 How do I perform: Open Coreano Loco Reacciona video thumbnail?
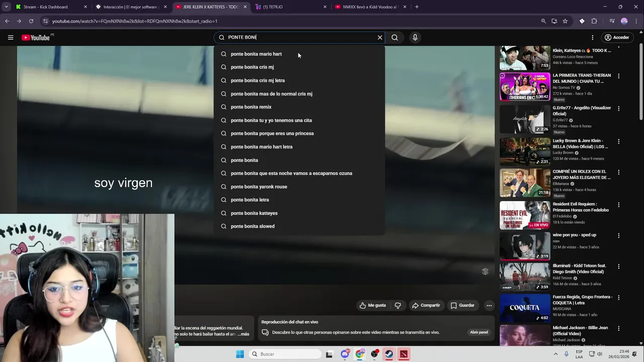coord(525,58)
